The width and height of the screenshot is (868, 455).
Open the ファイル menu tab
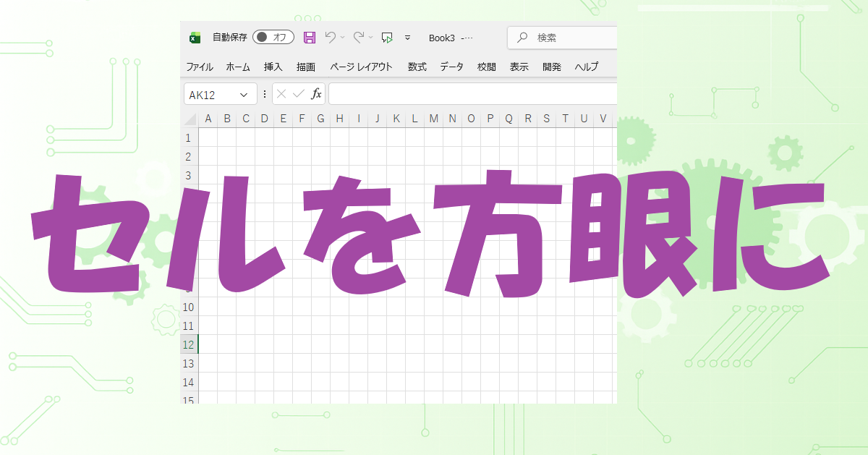[x=200, y=67]
